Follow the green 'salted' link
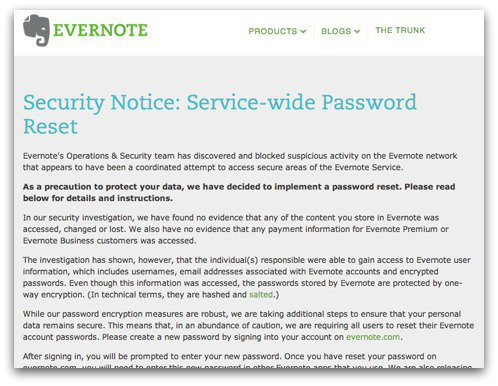498x386 pixels. pyautogui.click(x=261, y=295)
